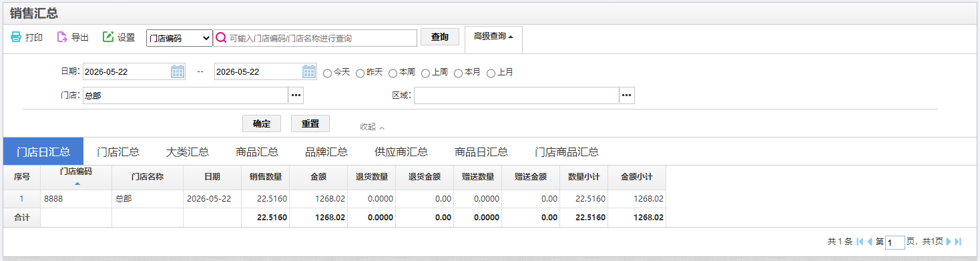Select the 本周 radio option
Viewport: 980px width, 261px height.
click(x=393, y=73)
